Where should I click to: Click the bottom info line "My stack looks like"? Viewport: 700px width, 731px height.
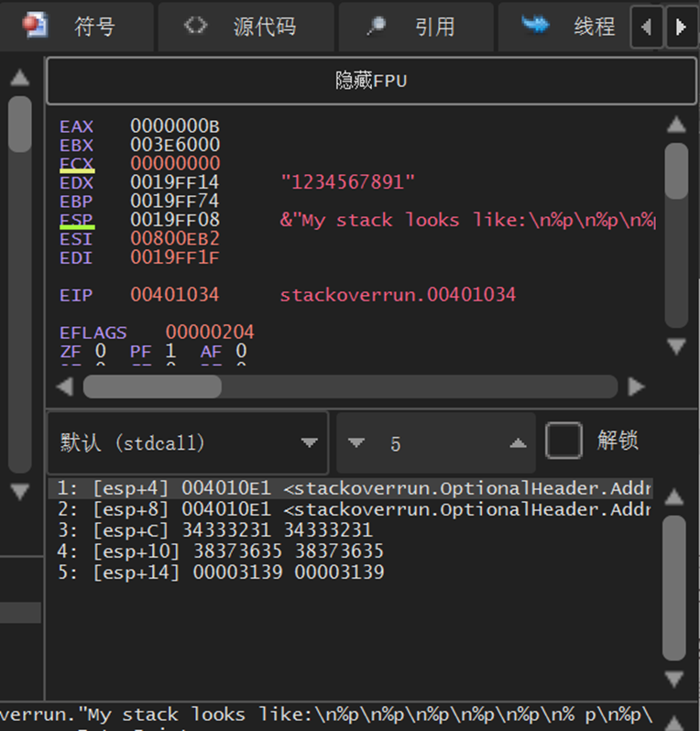pos(326,715)
